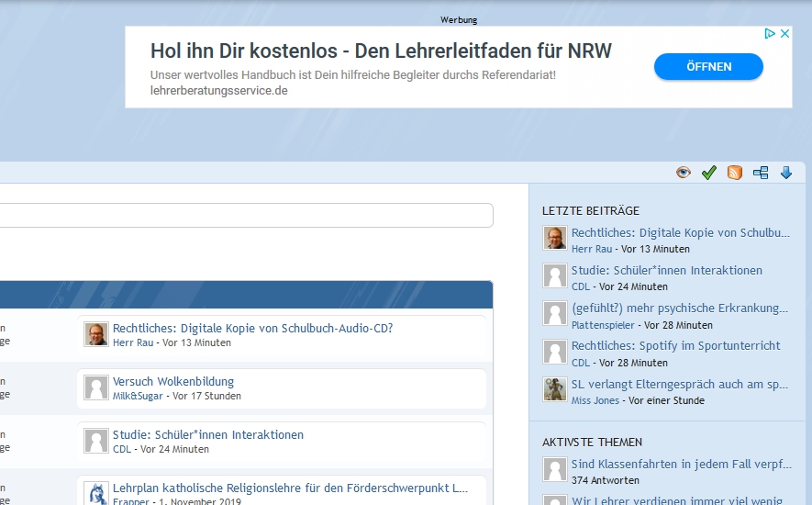The height and width of the screenshot is (505, 812).
Task: Close the ad with X icon
Action: coord(784,34)
